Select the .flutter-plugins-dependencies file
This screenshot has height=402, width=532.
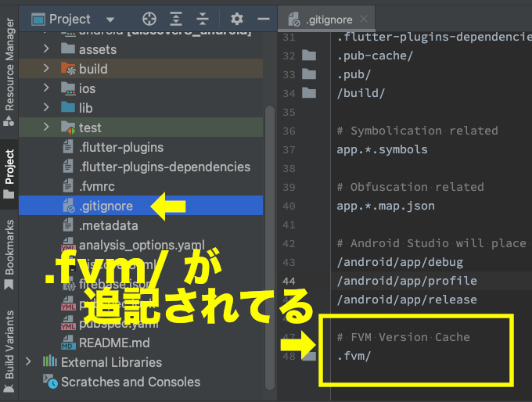(x=164, y=167)
